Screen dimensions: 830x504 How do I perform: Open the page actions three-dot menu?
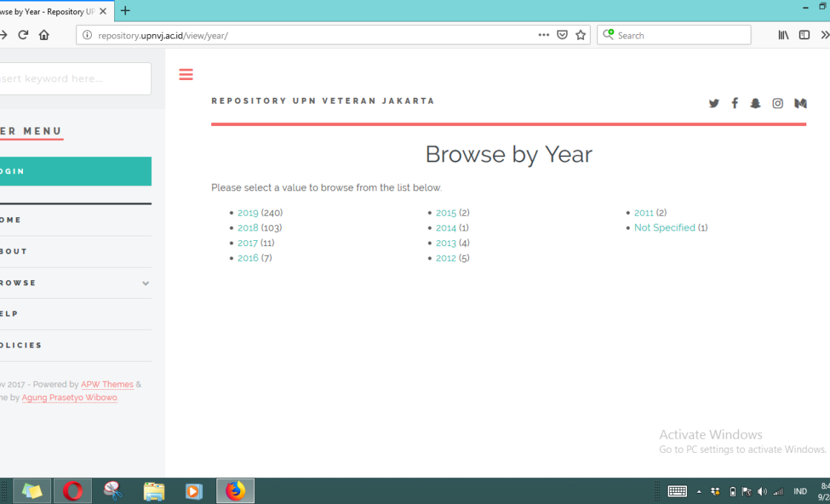(544, 35)
